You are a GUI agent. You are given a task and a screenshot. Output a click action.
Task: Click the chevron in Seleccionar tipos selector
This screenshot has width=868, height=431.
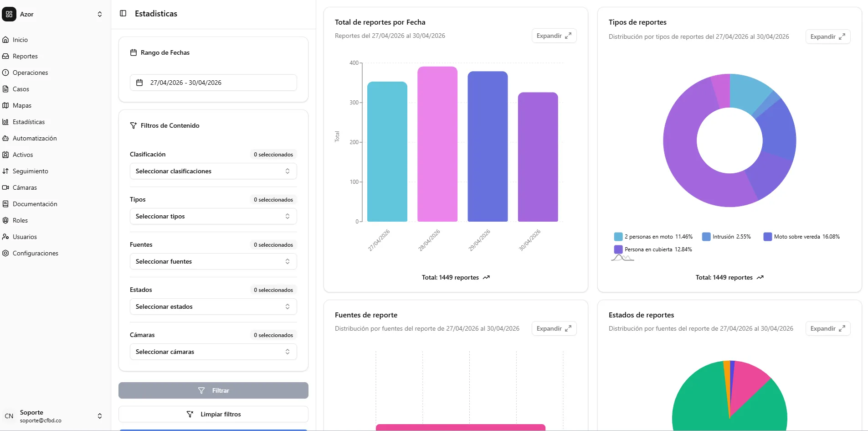[288, 216]
